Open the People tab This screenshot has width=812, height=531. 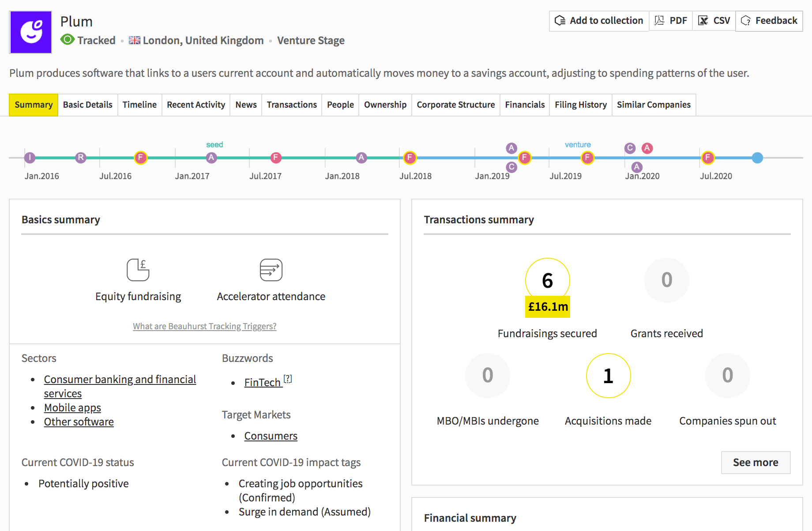pyautogui.click(x=340, y=105)
